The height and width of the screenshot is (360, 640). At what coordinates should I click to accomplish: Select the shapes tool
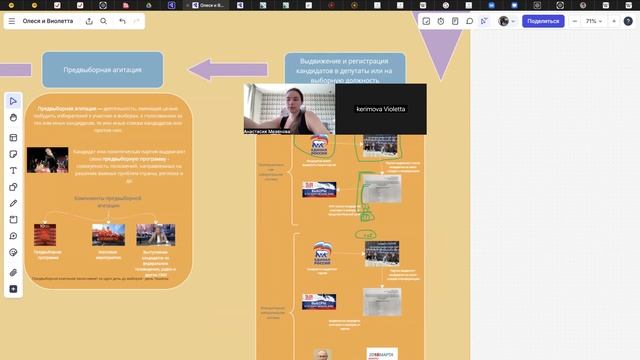tap(13, 187)
